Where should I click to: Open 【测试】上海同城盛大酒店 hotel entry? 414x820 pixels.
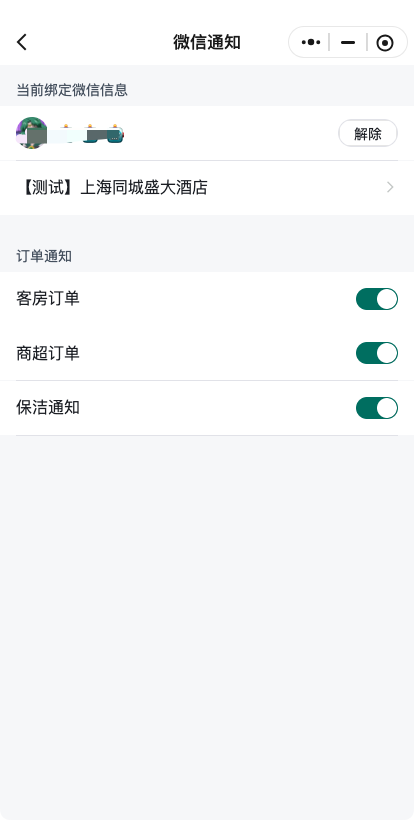point(207,187)
